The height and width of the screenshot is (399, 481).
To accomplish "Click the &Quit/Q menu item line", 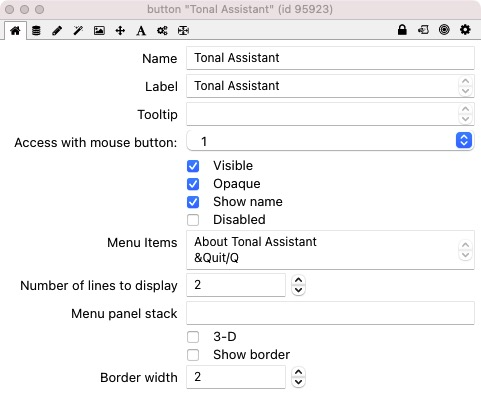I will point(216,258).
